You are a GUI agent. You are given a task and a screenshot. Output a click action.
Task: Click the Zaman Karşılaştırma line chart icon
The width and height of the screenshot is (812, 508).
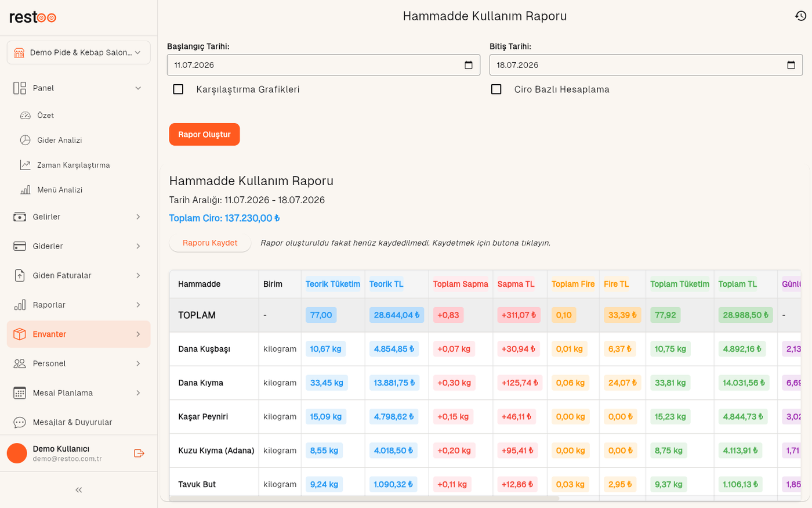pos(25,165)
